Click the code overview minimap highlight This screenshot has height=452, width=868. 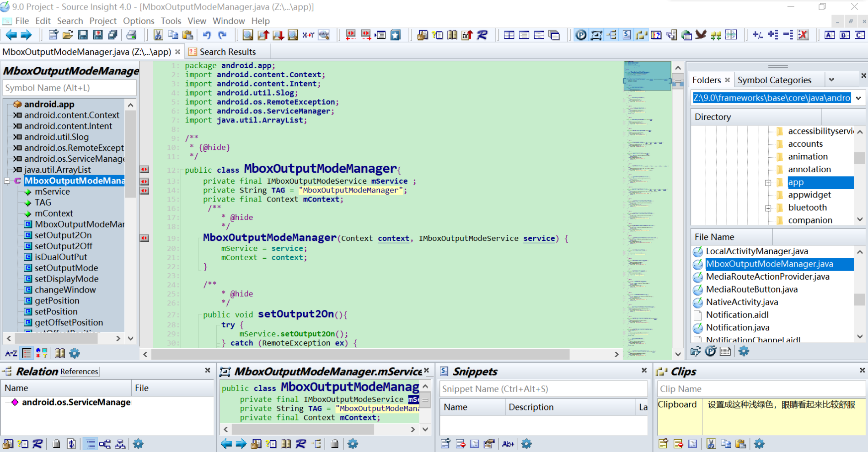tap(647, 76)
